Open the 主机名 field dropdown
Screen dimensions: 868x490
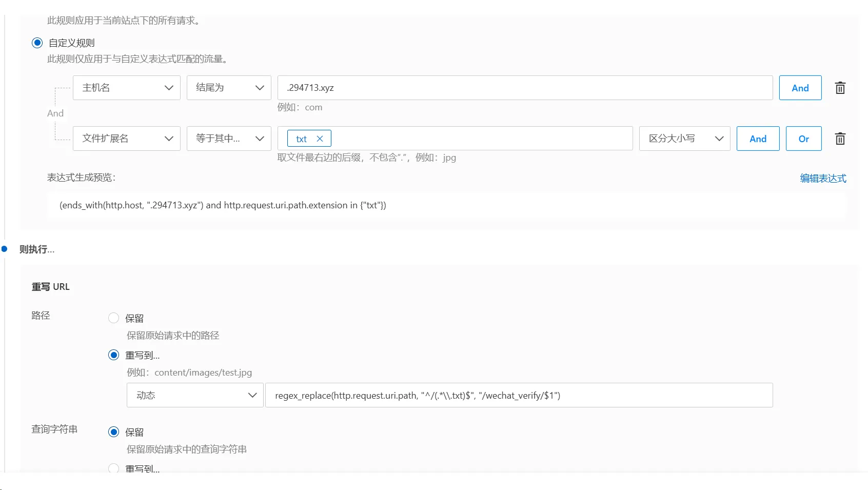click(x=127, y=88)
